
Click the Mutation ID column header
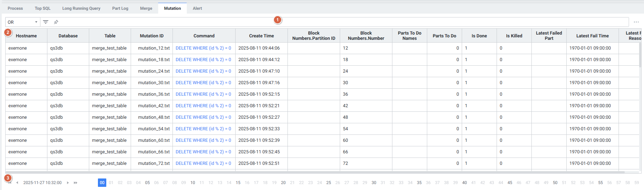[x=152, y=36]
